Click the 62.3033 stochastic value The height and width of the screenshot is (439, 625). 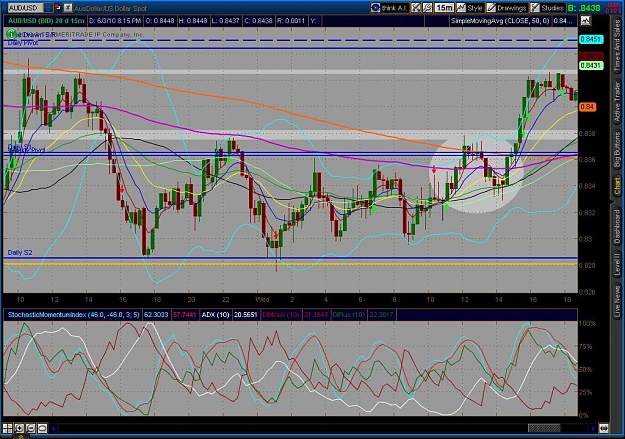pyautogui.click(x=156, y=315)
